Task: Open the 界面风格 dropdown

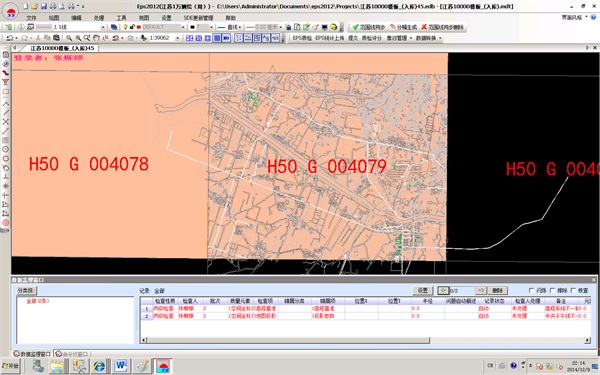Action: (x=574, y=17)
